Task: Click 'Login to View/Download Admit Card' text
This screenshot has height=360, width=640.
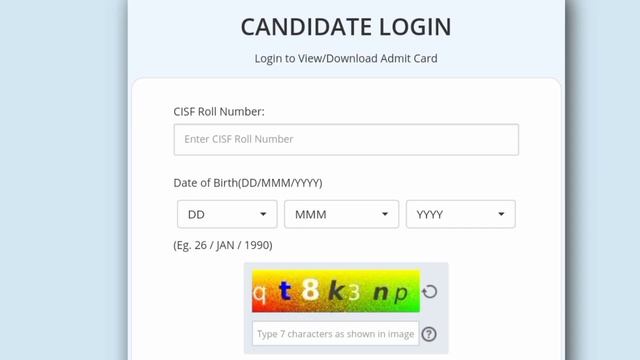Action: [346, 59]
